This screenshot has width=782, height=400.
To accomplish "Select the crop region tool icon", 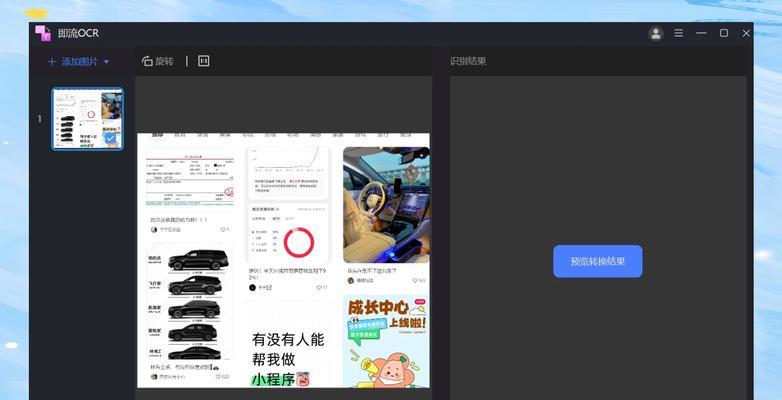I will [203, 61].
